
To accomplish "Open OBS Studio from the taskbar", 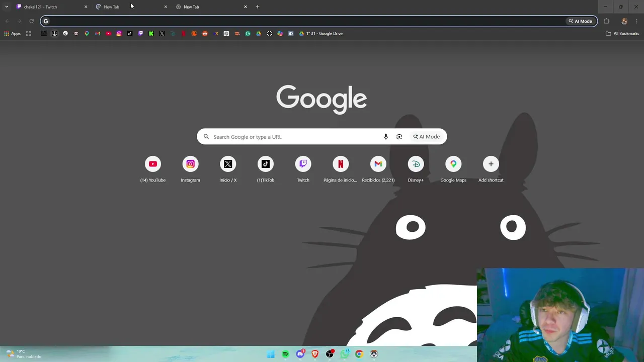I will (330, 354).
